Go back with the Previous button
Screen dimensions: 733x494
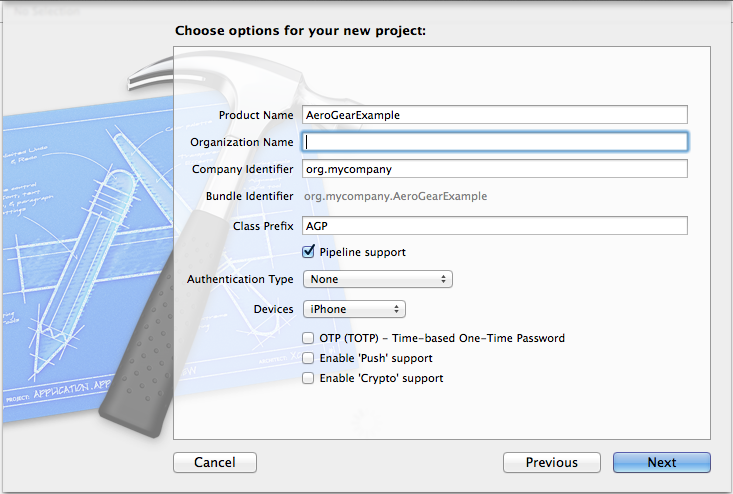(552, 462)
